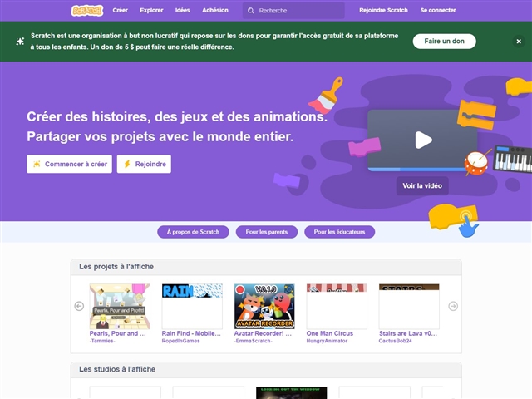Open the Idées menu item

tap(183, 11)
